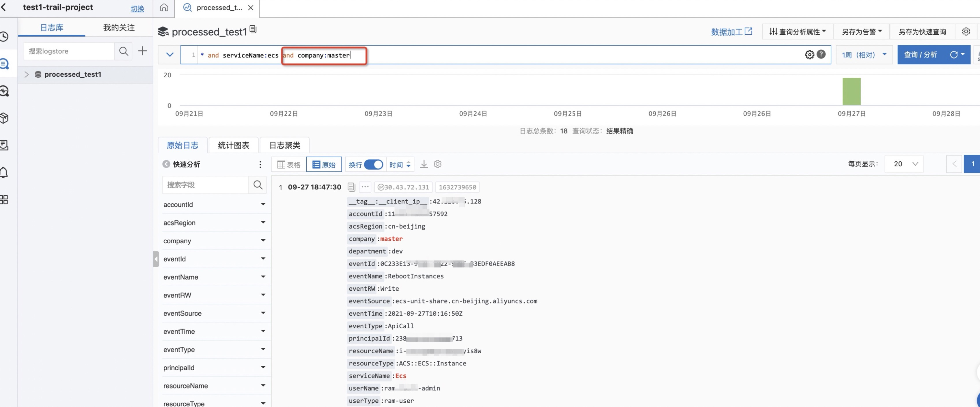Screen dimensions: 980x407
Task: Click the logstore search magnifier icon
Action: tap(123, 51)
